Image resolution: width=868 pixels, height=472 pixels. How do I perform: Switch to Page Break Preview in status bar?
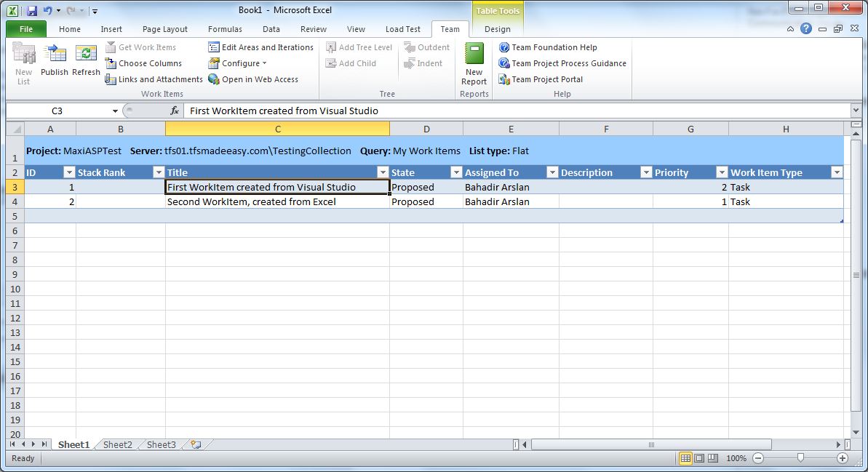pyautogui.click(x=713, y=458)
